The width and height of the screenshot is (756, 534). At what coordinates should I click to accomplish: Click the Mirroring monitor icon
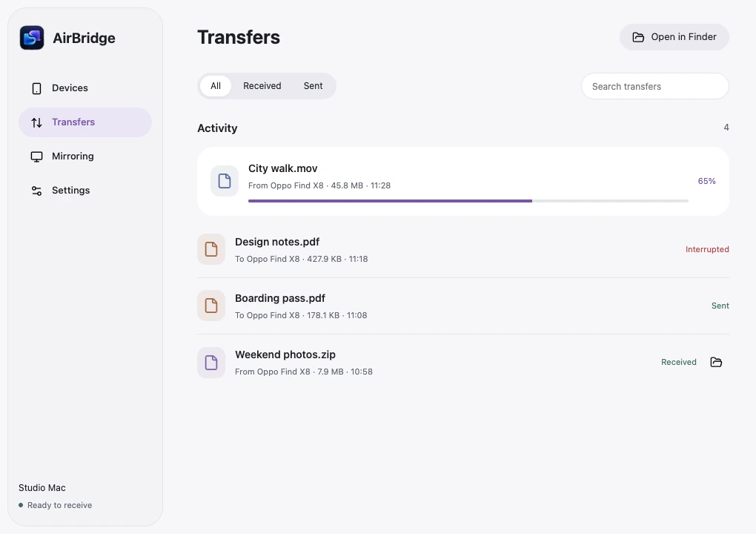[x=36, y=156]
